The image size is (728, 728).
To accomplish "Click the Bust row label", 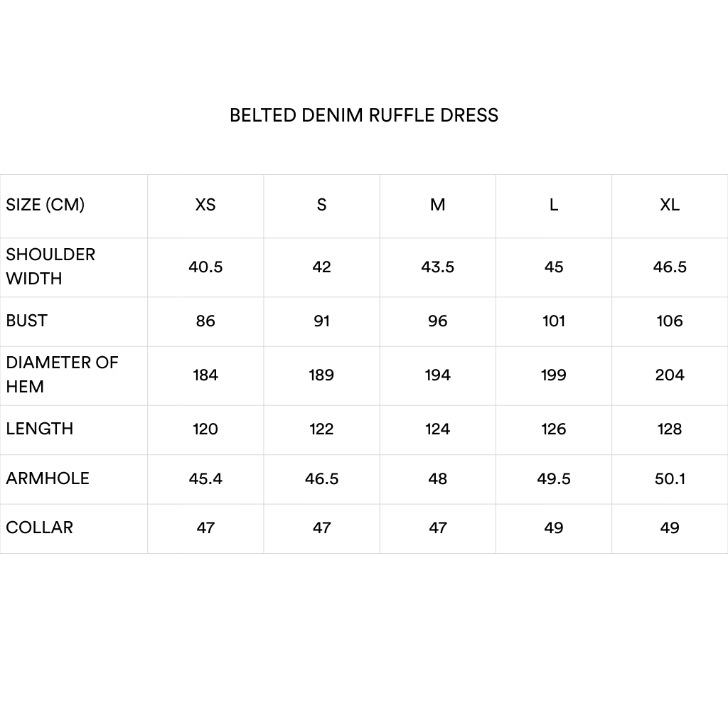I will 27,321.
